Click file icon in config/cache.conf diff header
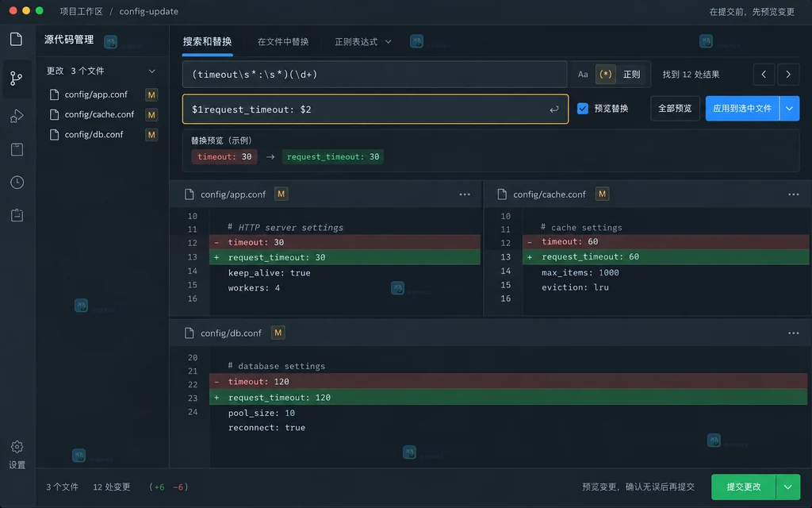 [x=501, y=194]
